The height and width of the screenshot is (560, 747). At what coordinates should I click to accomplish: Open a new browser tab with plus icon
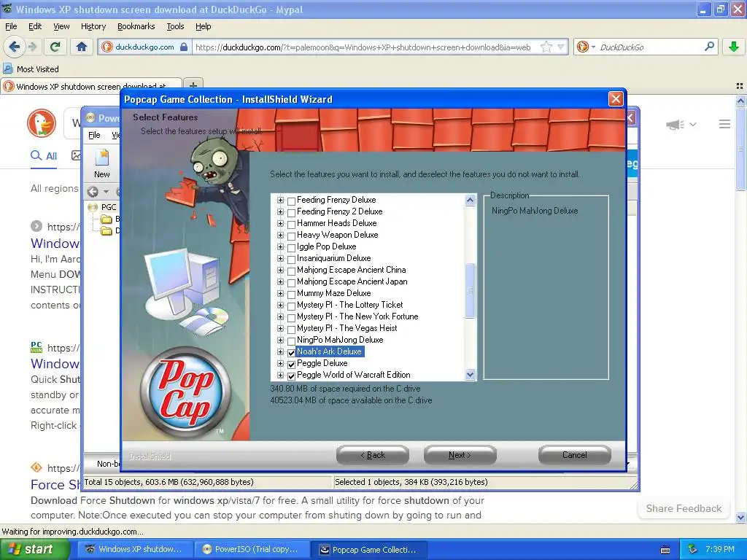pyautogui.click(x=193, y=86)
